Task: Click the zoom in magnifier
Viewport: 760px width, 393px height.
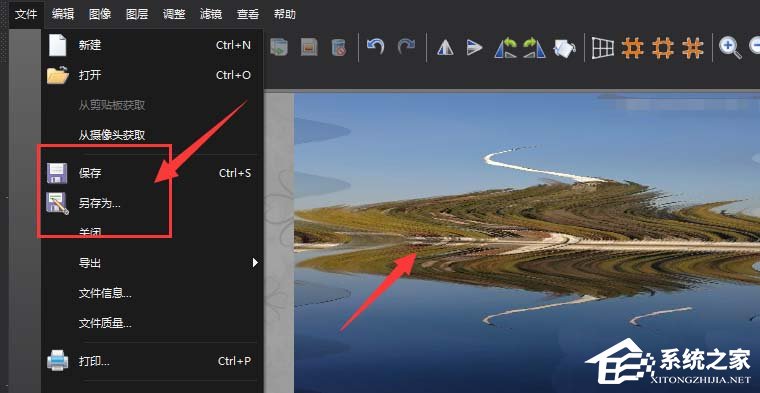Action: (730, 48)
